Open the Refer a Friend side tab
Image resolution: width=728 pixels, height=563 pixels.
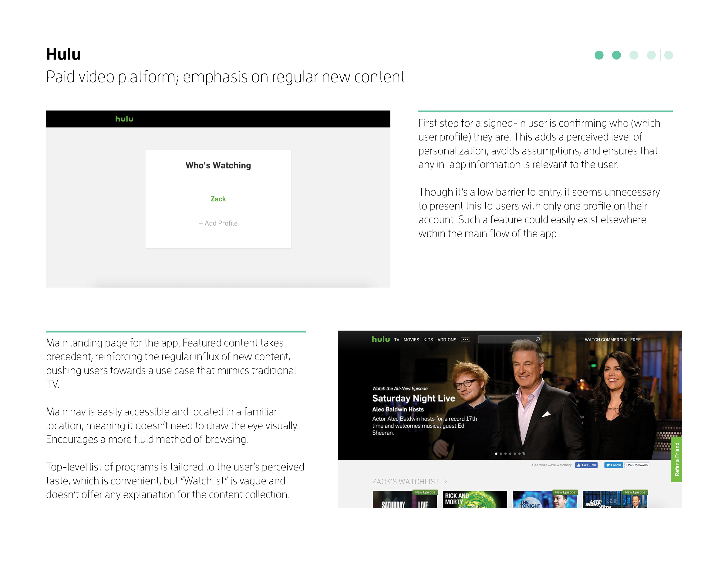(x=677, y=459)
